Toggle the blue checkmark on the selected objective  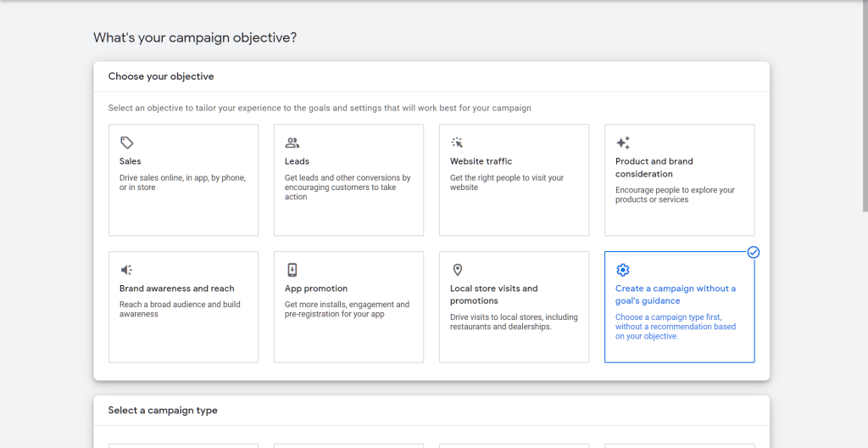coord(754,252)
